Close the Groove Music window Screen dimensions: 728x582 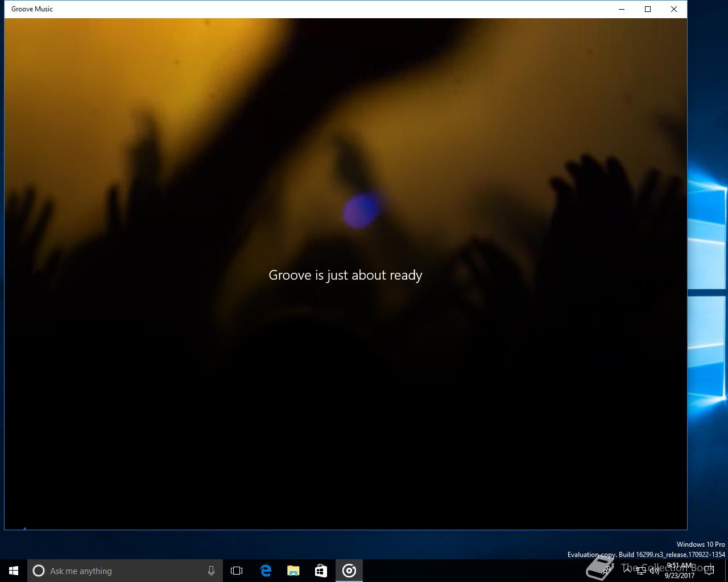coord(674,9)
